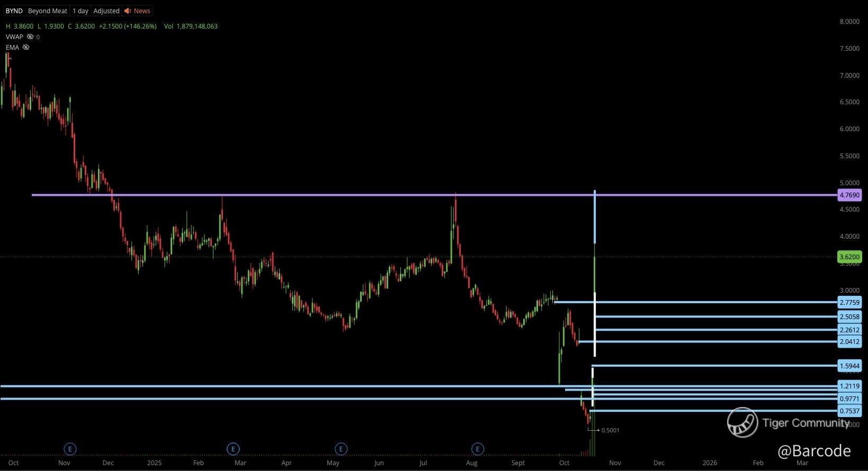Open the News link
The image size is (868, 471).
point(142,11)
